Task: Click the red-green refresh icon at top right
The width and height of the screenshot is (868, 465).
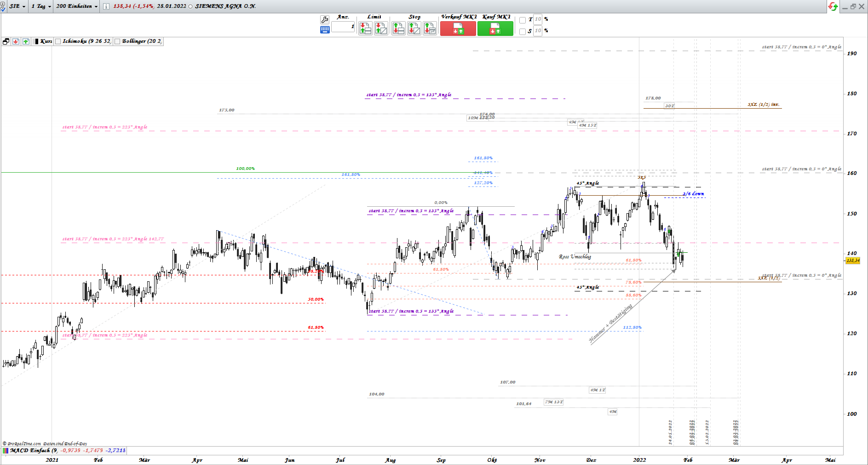Action: (x=833, y=6)
